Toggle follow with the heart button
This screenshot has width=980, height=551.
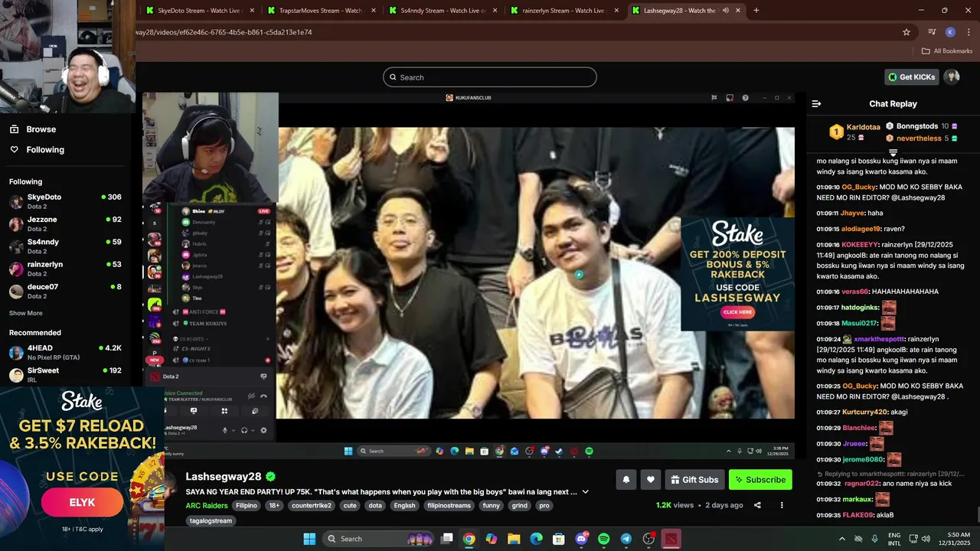coord(651,480)
